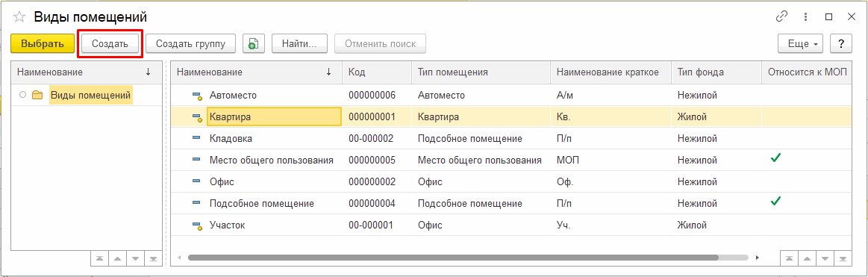Image resolution: width=868 pixels, height=277 pixels.
Task: Click code cell 000000005
Action: [x=376, y=160]
